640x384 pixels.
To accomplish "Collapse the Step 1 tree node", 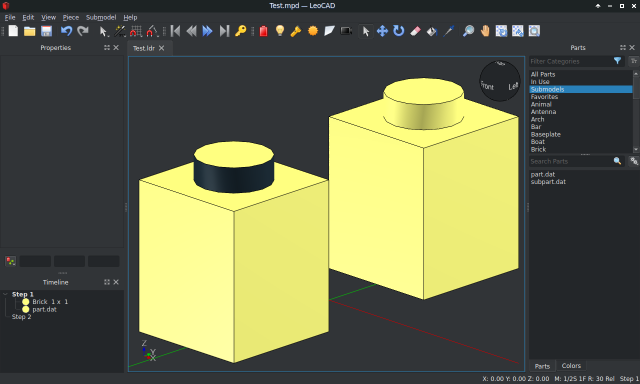I will pyautogui.click(x=5, y=294).
